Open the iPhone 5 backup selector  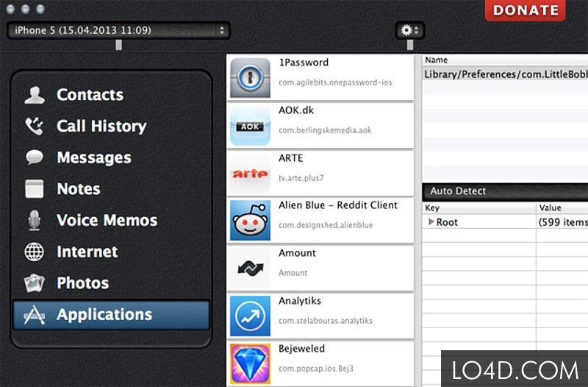pos(118,30)
